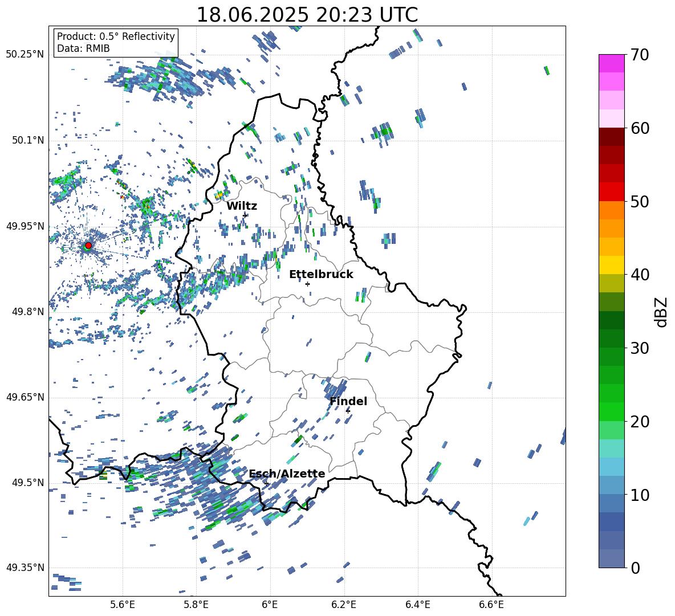Click the 6°E longitude label
The image size is (675, 616).
click(x=270, y=605)
